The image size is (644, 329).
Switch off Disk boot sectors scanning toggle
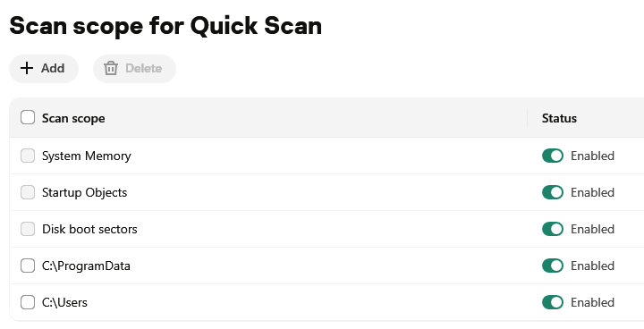pos(553,229)
